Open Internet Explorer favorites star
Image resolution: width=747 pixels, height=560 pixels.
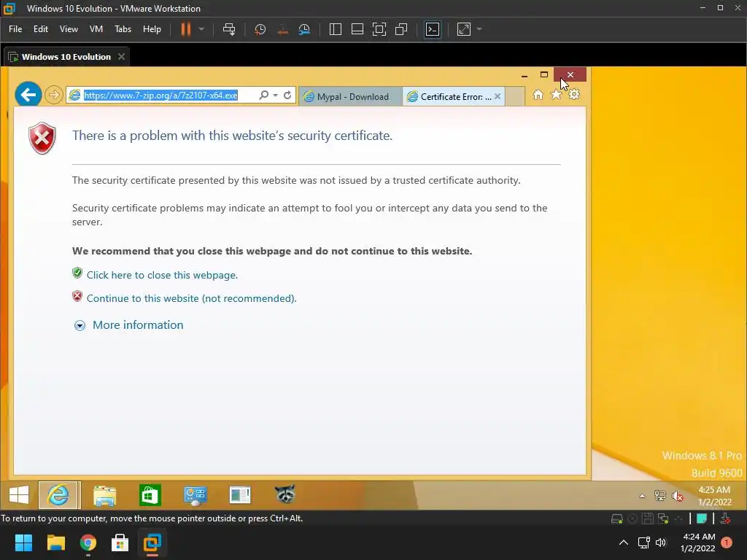(x=556, y=95)
